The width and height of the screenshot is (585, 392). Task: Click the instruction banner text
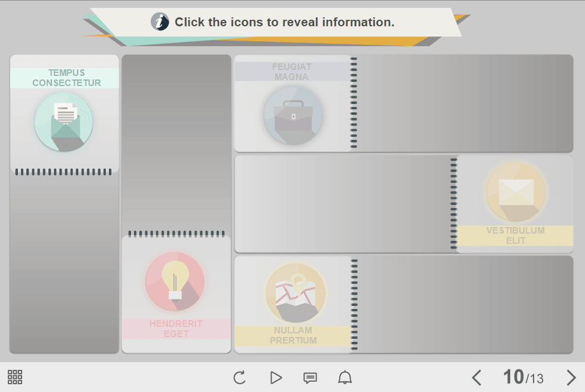click(x=284, y=23)
